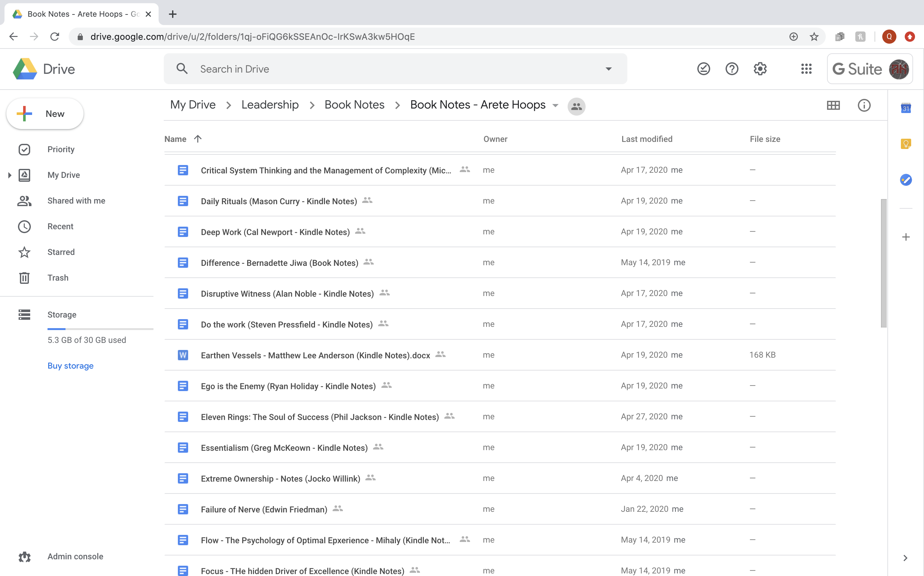The width and height of the screenshot is (924, 576).
Task: Click the 168 KB file size cell
Action: (763, 355)
